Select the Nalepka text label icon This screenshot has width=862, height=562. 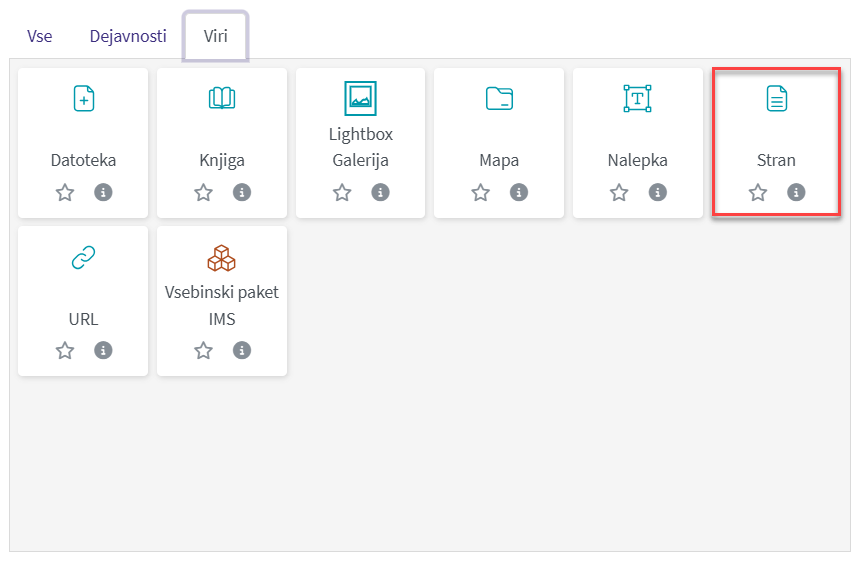pos(637,98)
